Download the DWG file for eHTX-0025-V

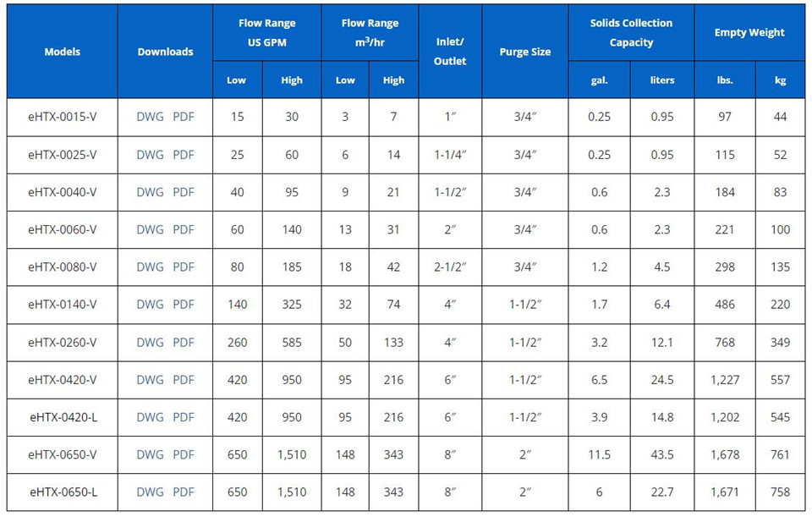pyautogui.click(x=151, y=155)
